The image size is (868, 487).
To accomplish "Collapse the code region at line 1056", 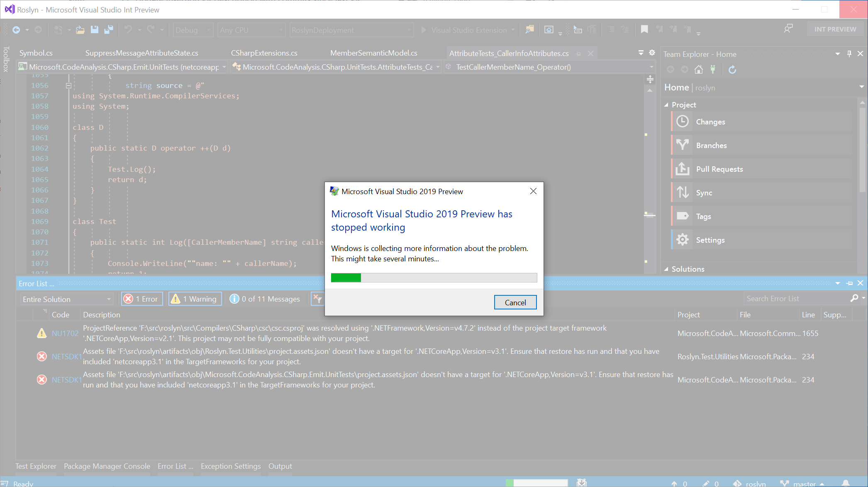I will (x=68, y=85).
